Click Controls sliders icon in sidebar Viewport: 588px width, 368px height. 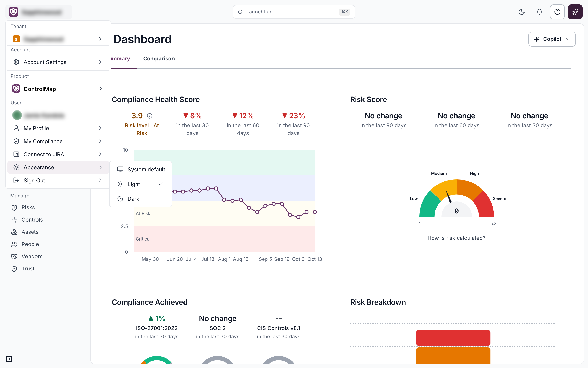pyautogui.click(x=14, y=220)
